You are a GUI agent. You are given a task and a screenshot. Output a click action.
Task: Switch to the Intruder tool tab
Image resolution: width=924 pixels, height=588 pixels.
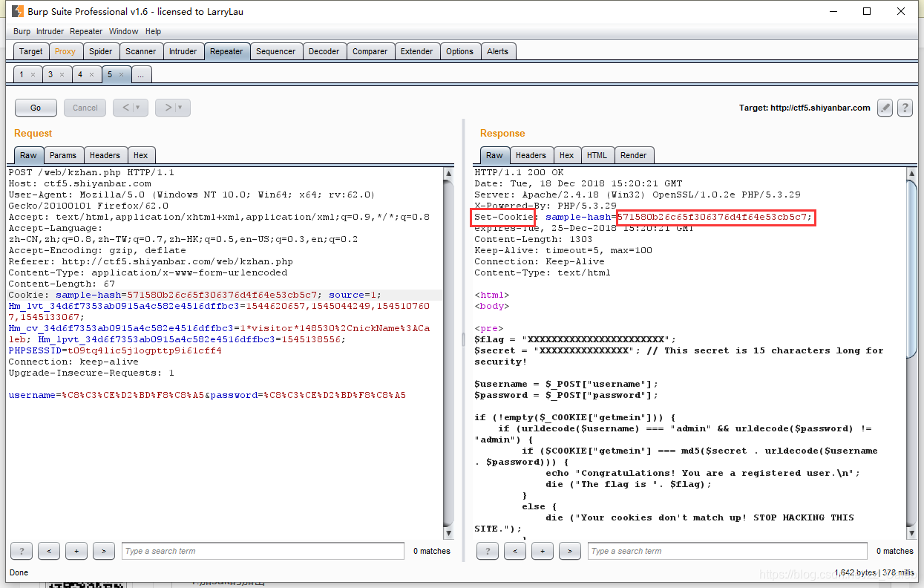(183, 51)
